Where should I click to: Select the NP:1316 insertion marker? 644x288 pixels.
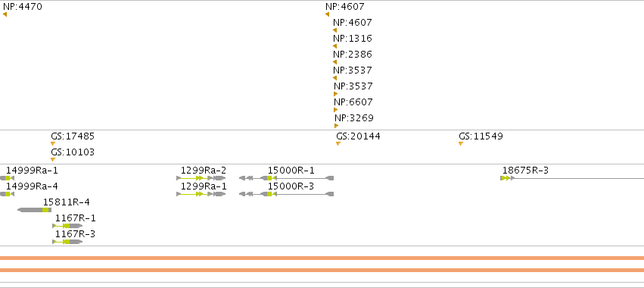(x=334, y=46)
